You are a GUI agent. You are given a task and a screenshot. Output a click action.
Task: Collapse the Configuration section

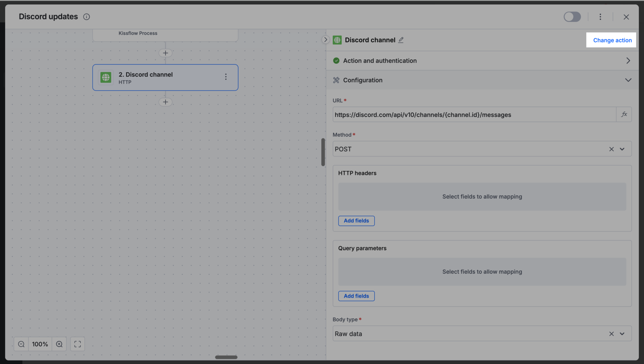pyautogui.click(x=628, y=80)
